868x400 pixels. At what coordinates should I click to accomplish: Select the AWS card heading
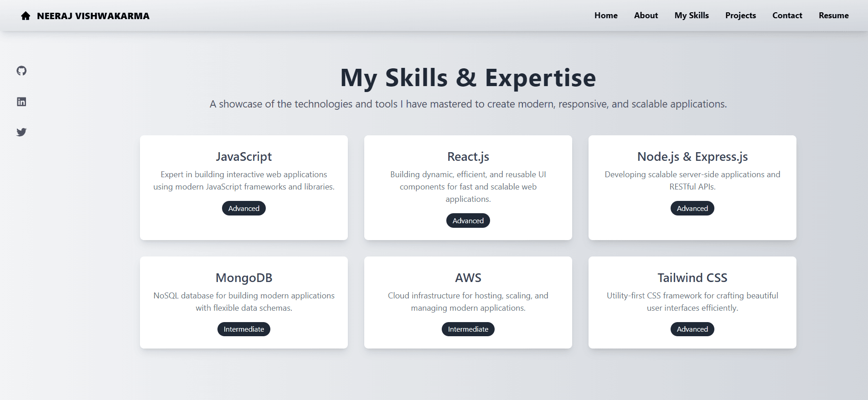[468, 278]
